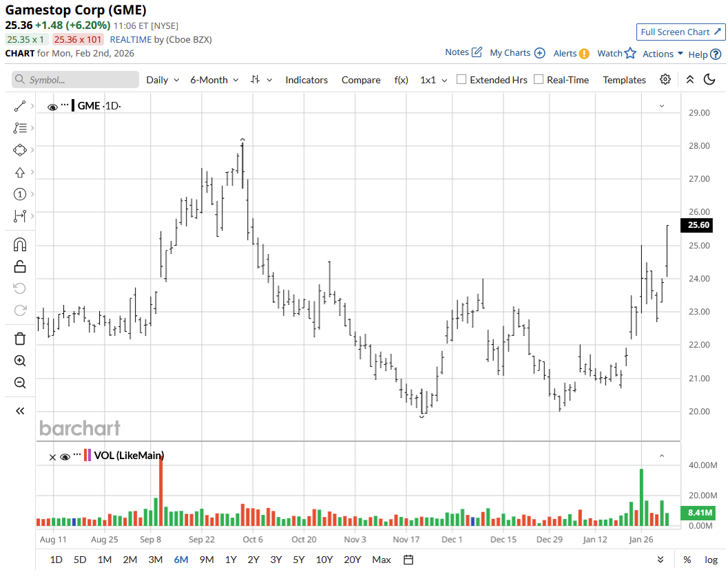Image resolution: width=728 pixels, height=583 pixels.
Task: Open the 6-Month period dropdown
Action: (214, 80)
